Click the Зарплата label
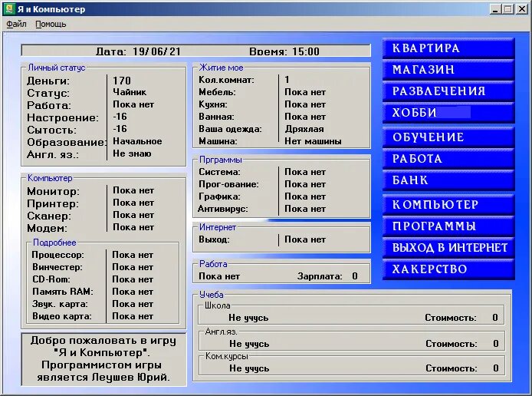Viewport: 532px width, 396px height. coord(320,276)
